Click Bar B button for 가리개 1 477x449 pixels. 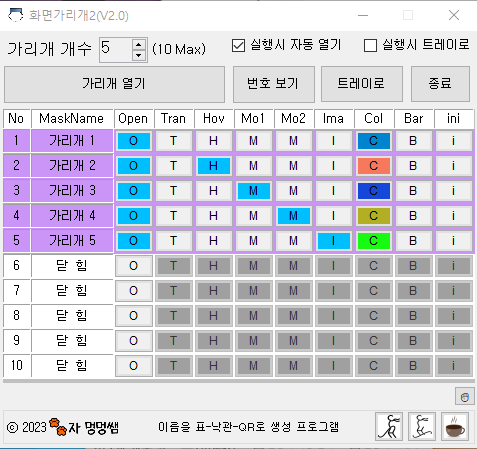[413, 141]
